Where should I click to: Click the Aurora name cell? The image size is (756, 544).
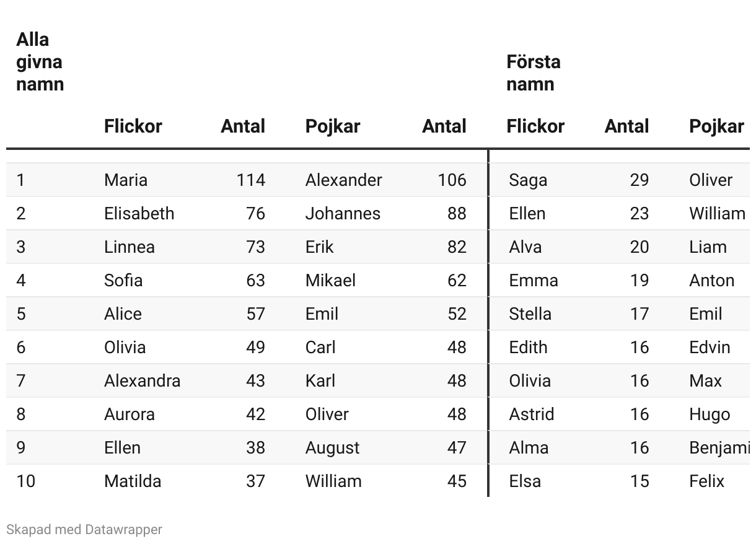pyautogui.click(x=130, y=415)
